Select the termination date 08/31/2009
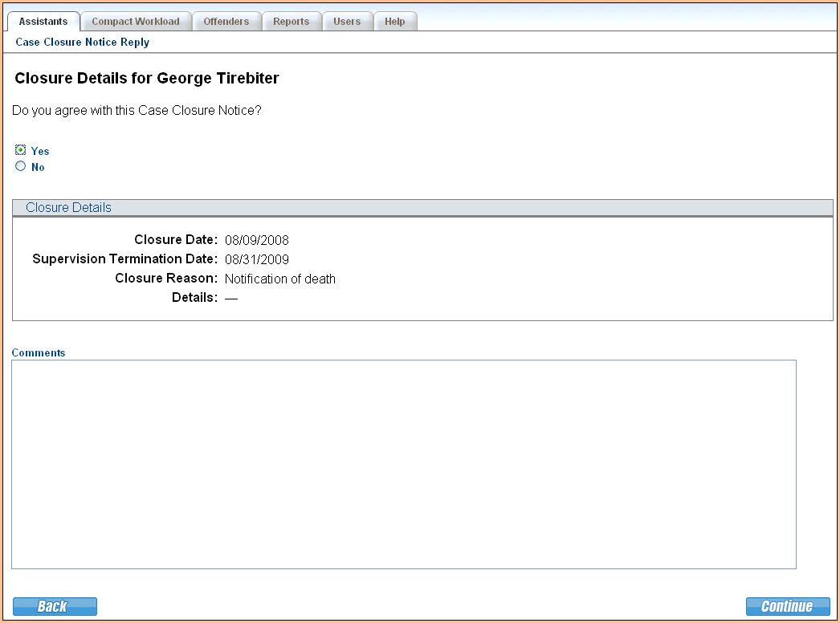The width and height of the screenshot is (840, 623). click(257, 259)
